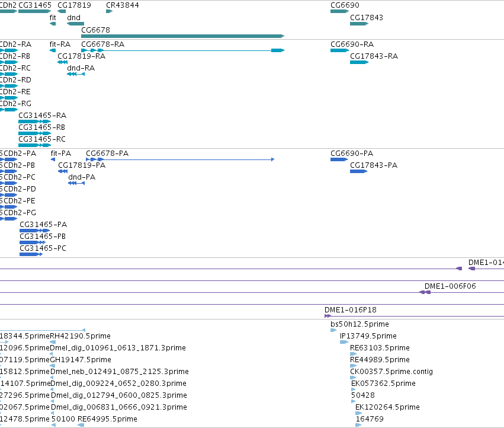Click the CG6678-RA transcript label
This screenshot has height=428, width=504.
102,44
